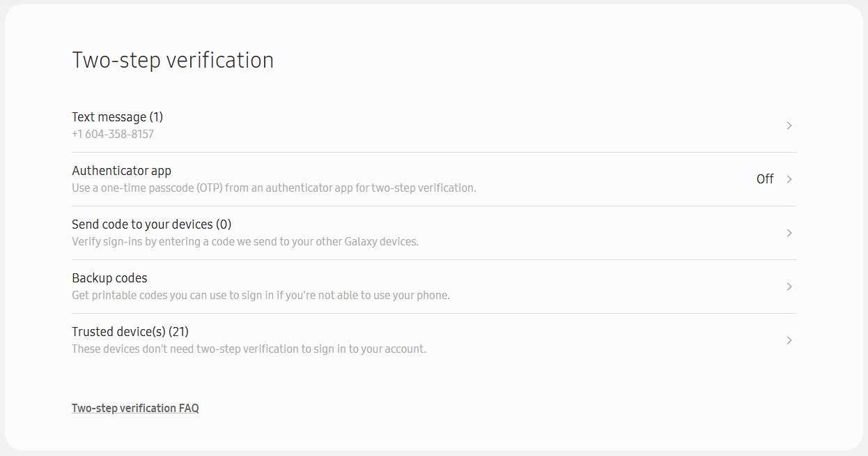The height and width of the screenshot is (456, 868).
Task: Select the Text message (1) entry
Action: click(117, 116)
